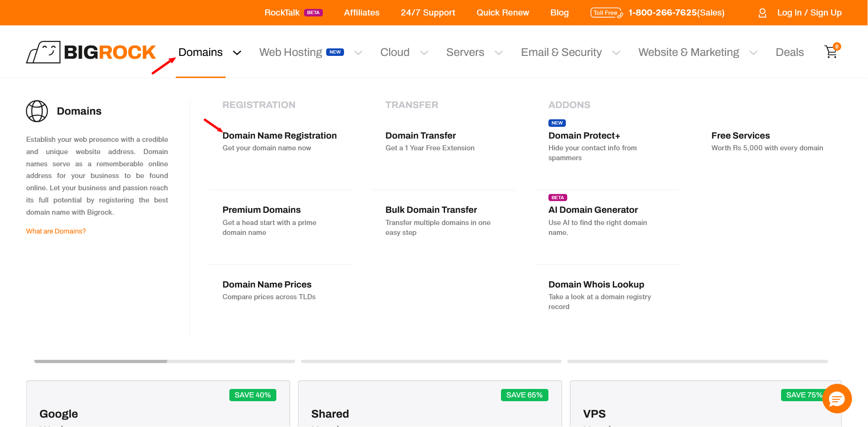Open the Web Hosting nav menu
The width and height of the screenshot is (868, 427).
coord(290,52)
